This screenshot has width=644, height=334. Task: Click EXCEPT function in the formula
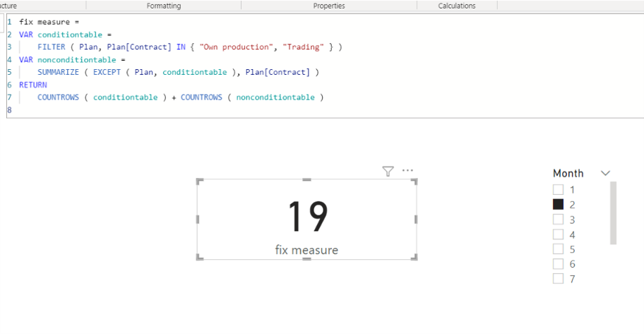(107, 72)
